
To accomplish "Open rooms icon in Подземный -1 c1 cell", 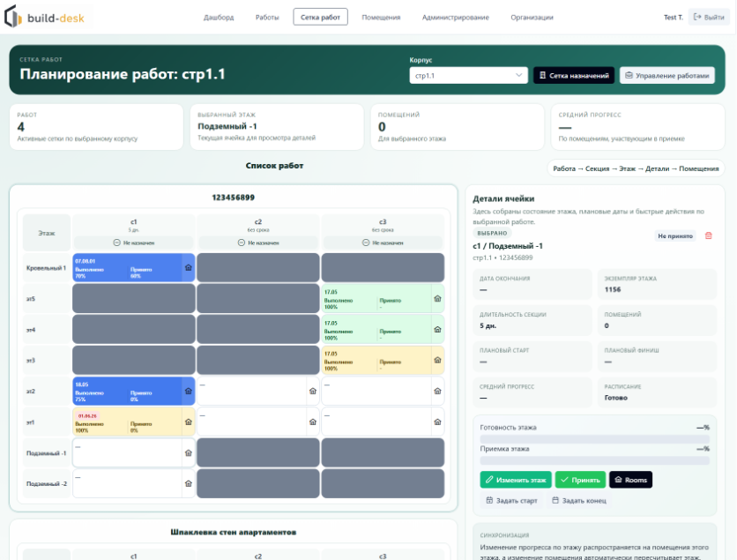I will coord(189,452).
